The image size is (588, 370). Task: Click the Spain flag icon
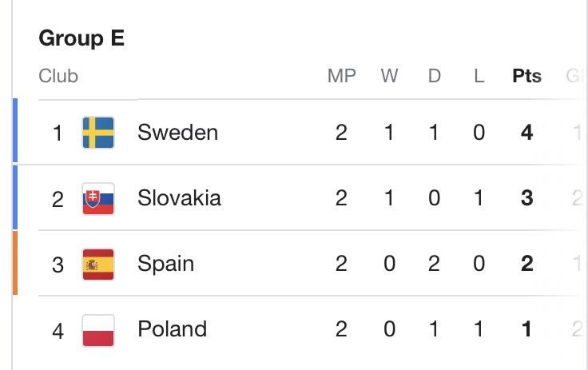(x=98, y=264)
